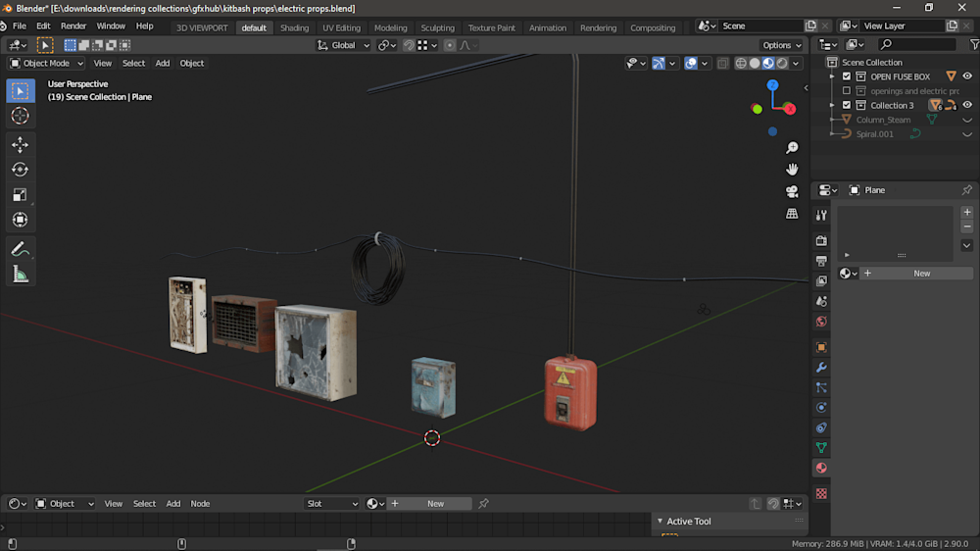Switch to the Shading workspace tab
Viewport: 980px width, 551px height.
click(294, 27)
